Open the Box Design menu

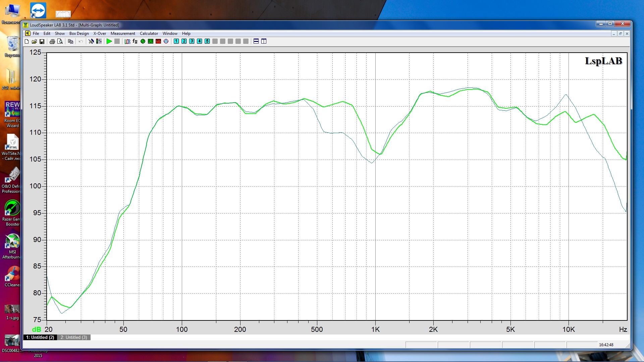(x=79, y=34)
